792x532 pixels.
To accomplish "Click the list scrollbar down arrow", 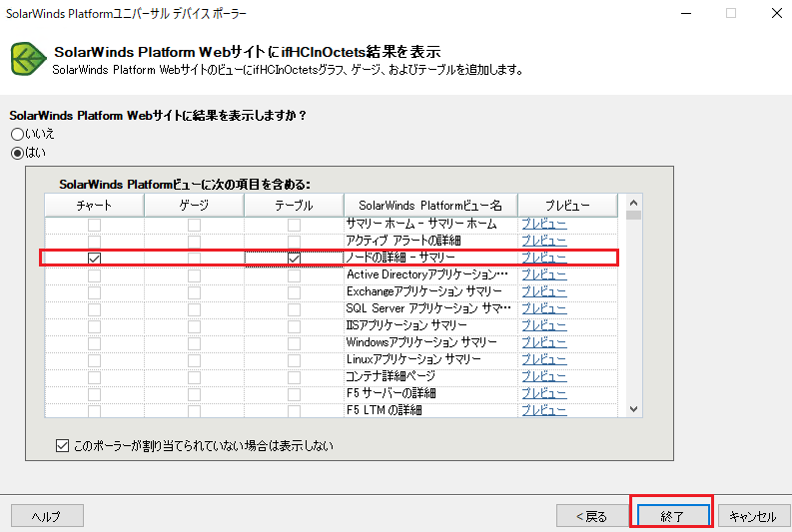I will tap(633, 409).
